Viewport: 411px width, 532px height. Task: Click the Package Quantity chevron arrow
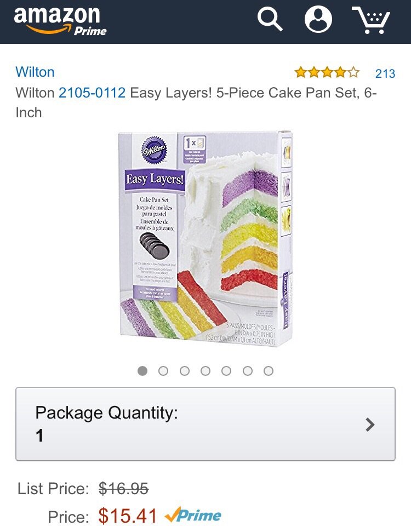(x=370, y=425)
